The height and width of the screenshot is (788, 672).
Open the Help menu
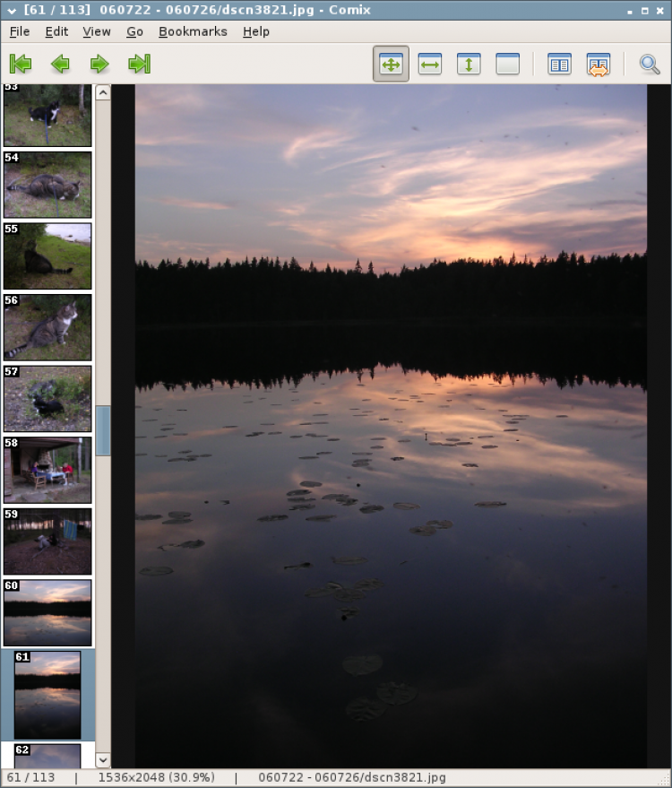pyautogui.click(x=256, y=31)
